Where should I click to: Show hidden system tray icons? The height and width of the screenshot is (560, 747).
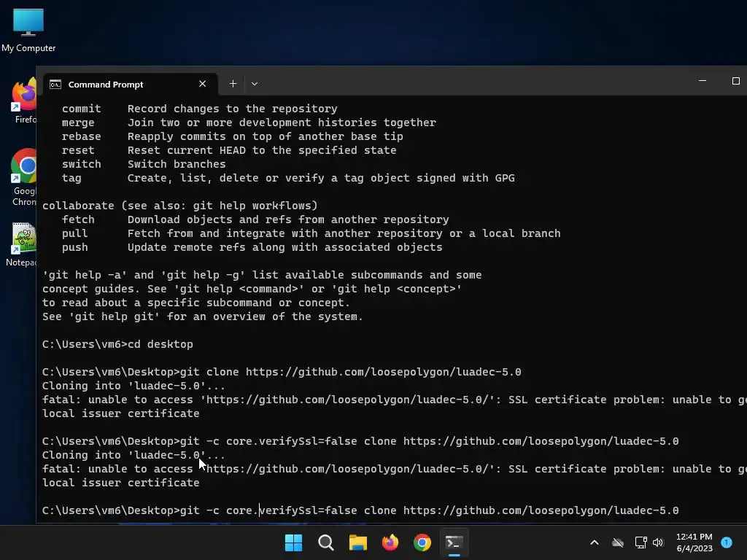[x=594, y=542]
